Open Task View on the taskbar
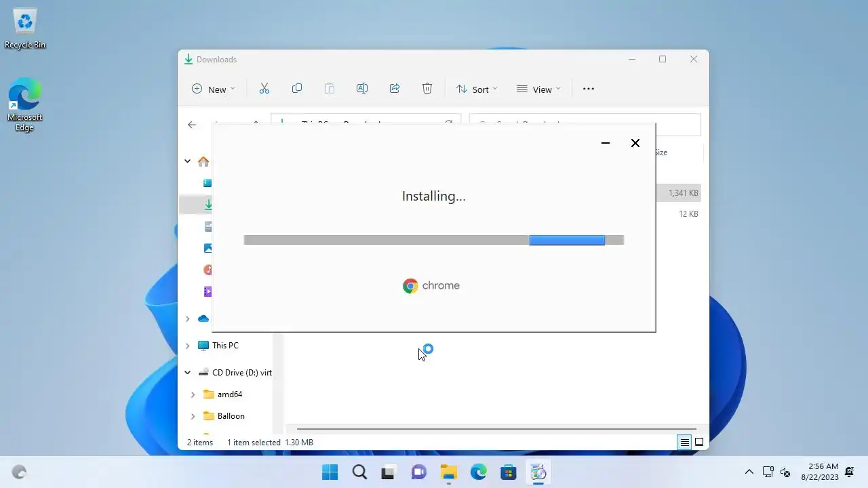 click(389, 472)
